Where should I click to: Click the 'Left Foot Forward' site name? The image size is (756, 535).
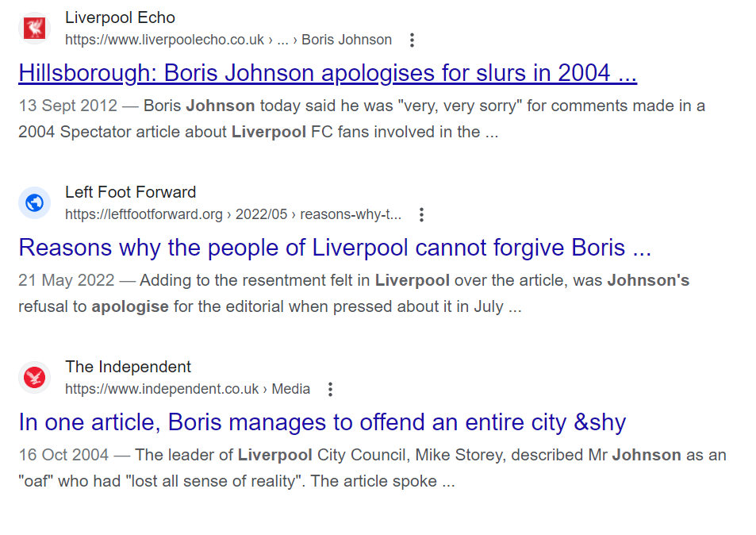click(131, 192)
